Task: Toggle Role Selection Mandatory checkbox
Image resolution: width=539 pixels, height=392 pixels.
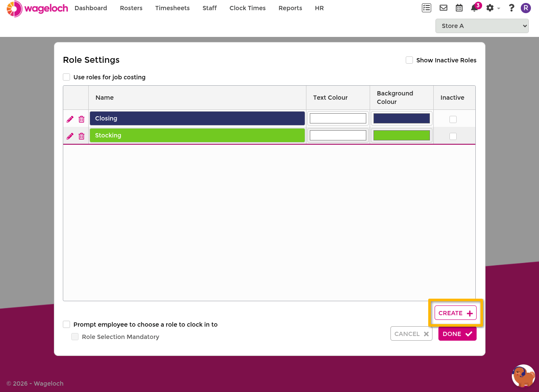Action: pyautogui.click(x=75, y=337)
